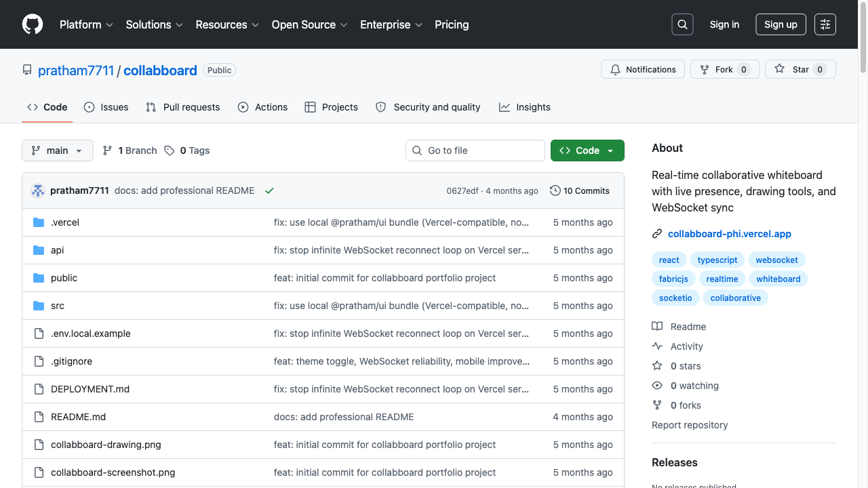The width and height of the screenshot is (868, 488).
Task: Star the repository via Star button
Action: pos(801,70)
